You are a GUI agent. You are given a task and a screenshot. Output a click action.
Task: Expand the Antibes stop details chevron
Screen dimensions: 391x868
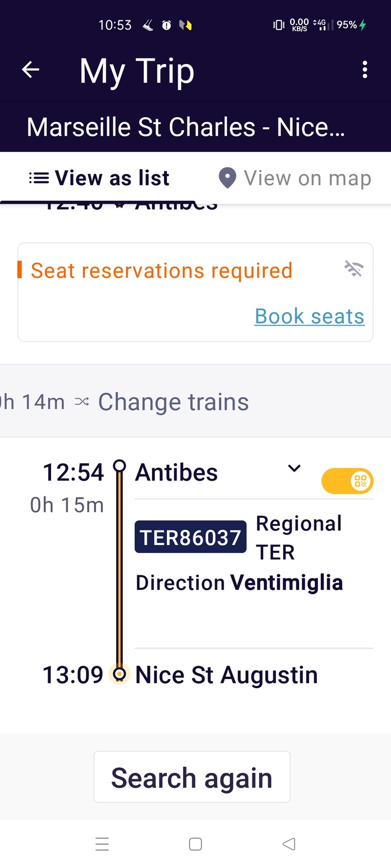tap(294, 468)
